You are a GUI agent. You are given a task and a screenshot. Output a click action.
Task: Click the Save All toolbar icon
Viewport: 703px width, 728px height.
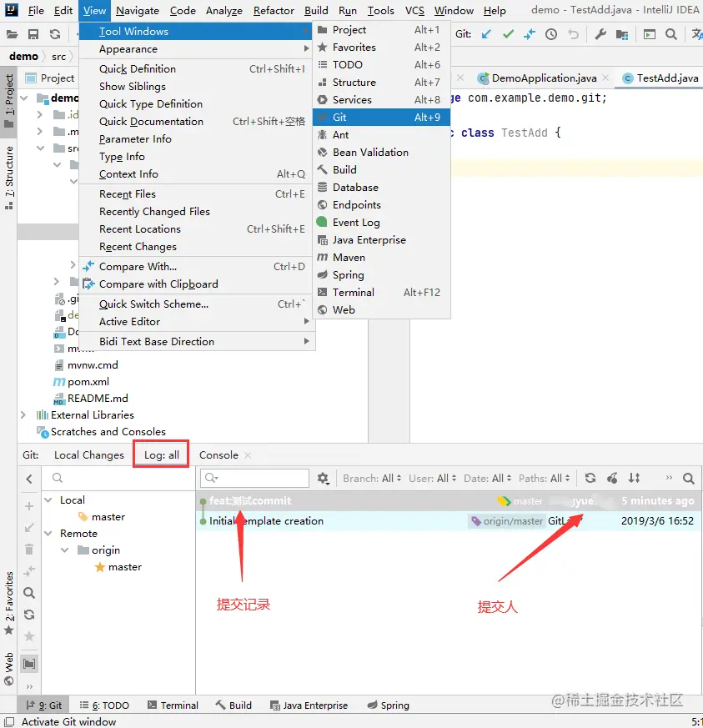[33, 34]
